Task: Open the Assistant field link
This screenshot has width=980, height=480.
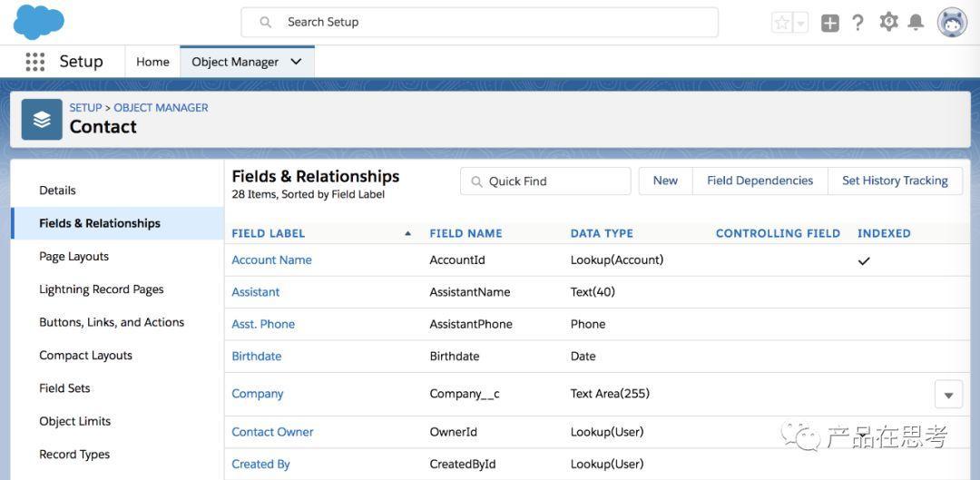Action: [x=256, y=292]
